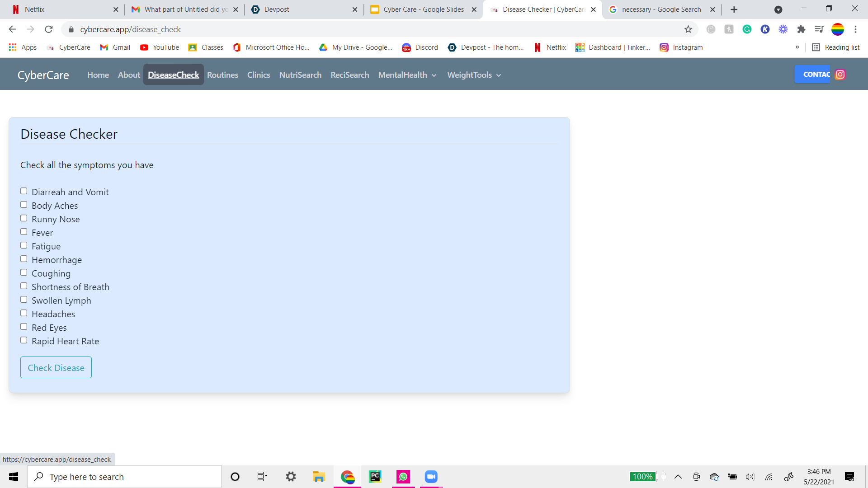Switch to the Devpost tab

click(x=303, y=9)
